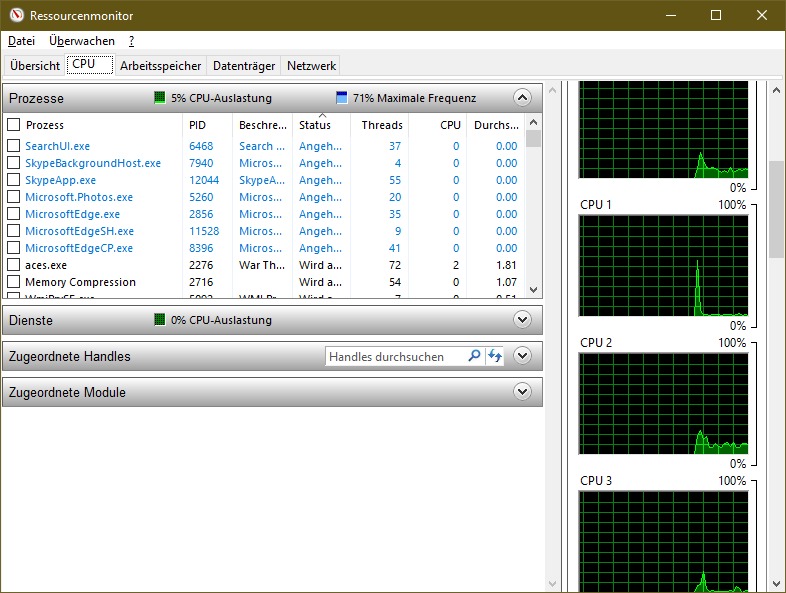Sort by the Beschre... column header
Screen dimensions: 786x593
tap(263, 125)
